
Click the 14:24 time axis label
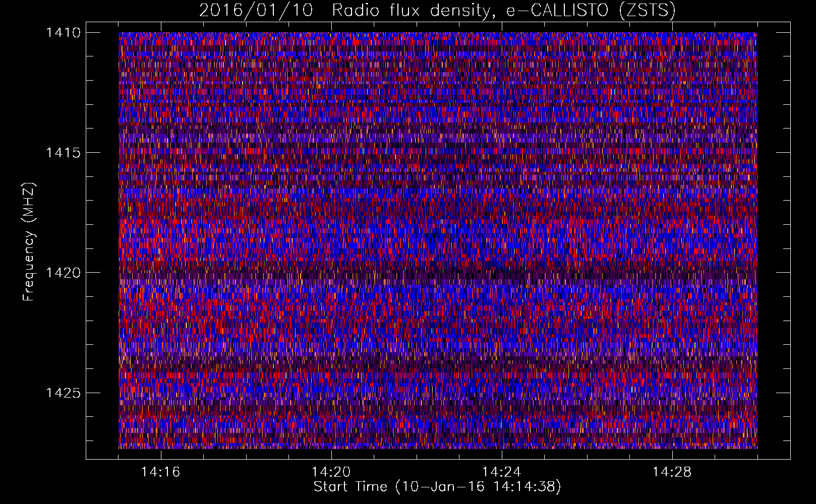[501, 472]
